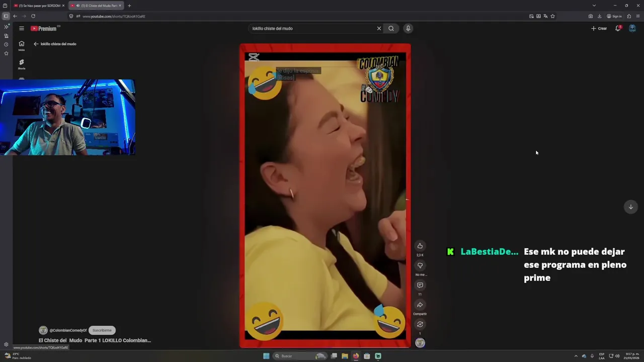Play or pause the short video

(325, 196)
